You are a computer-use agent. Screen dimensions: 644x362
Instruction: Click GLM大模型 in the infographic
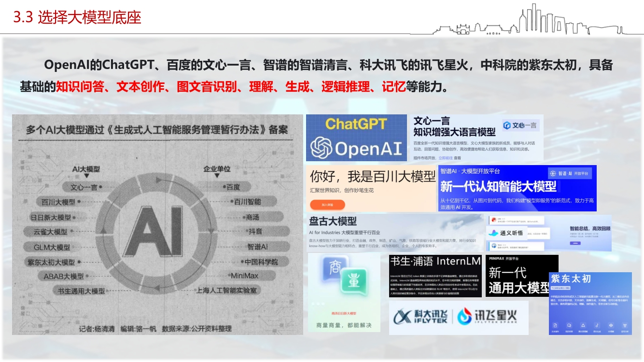coord(52,247)
